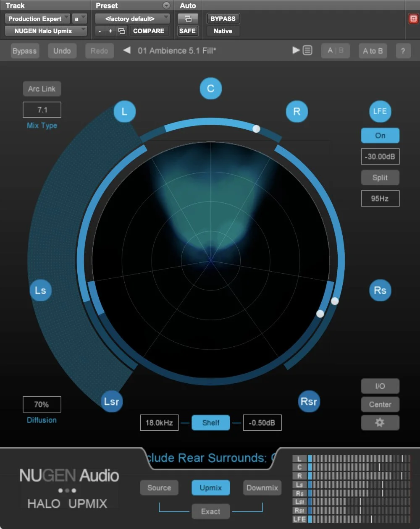This screenshot has height=529, width=420.
Task: Switch to Source monitoring mode
Action: click(x=159, y=488)
